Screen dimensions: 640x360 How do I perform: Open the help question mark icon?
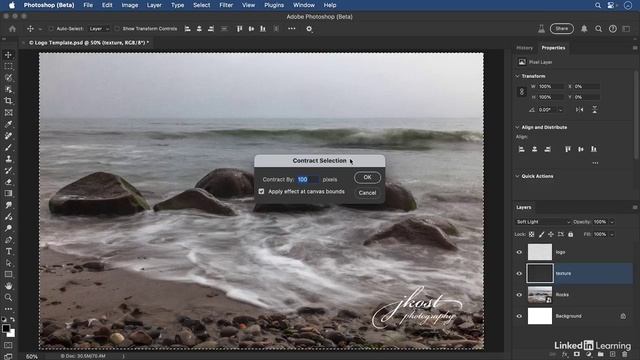[613, 29]
